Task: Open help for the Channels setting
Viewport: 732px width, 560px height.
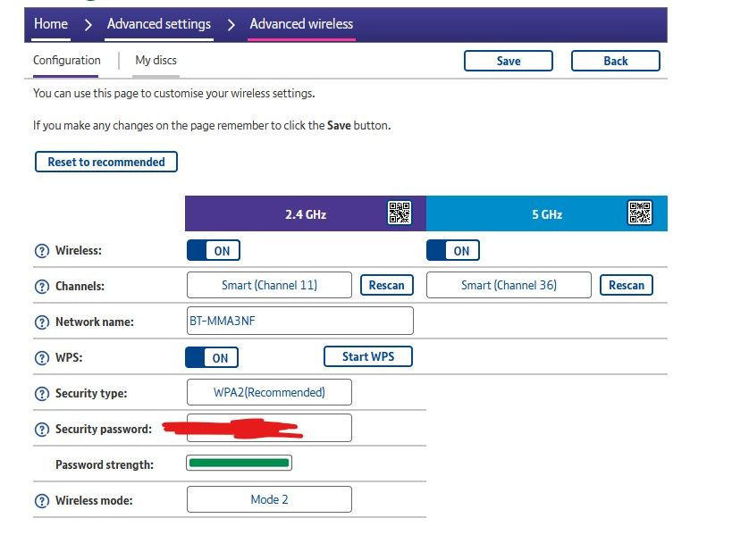Action: [x=42, y=286]
